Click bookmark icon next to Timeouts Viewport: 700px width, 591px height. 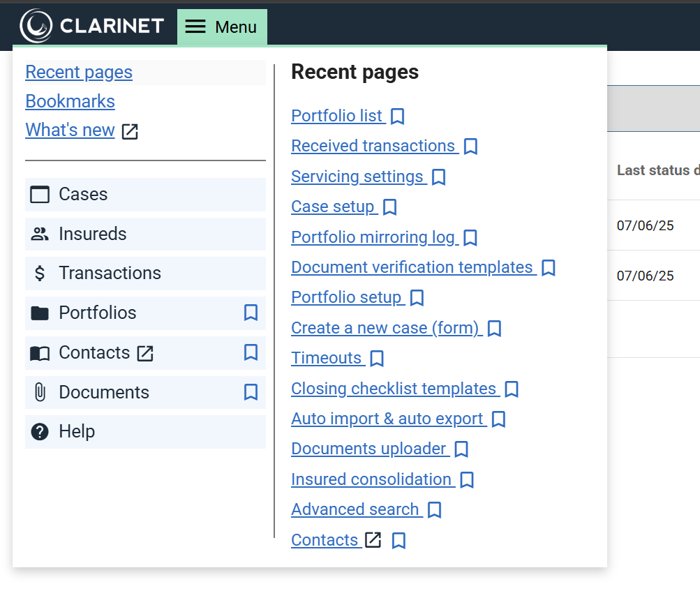[x=377, y=359]
